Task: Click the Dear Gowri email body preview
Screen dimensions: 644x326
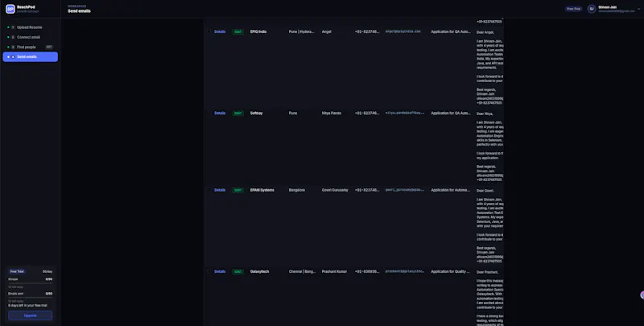Action: [490, 226]
